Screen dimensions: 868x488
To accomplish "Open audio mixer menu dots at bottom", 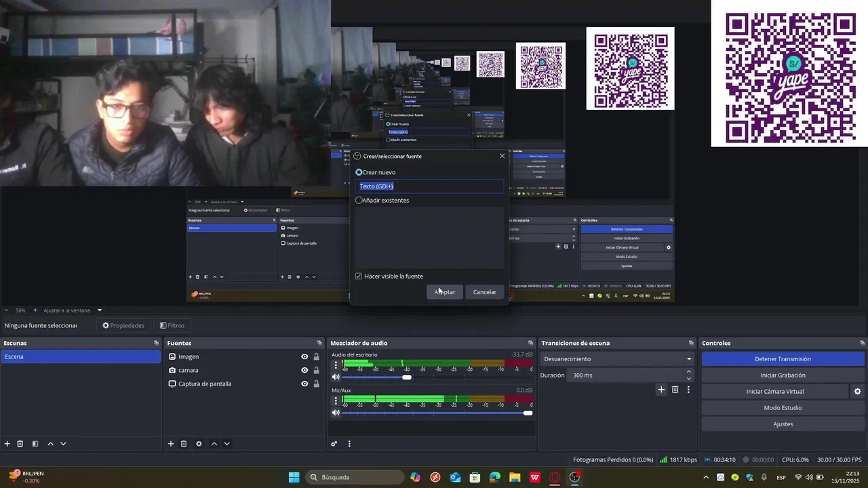I will 349,444.
